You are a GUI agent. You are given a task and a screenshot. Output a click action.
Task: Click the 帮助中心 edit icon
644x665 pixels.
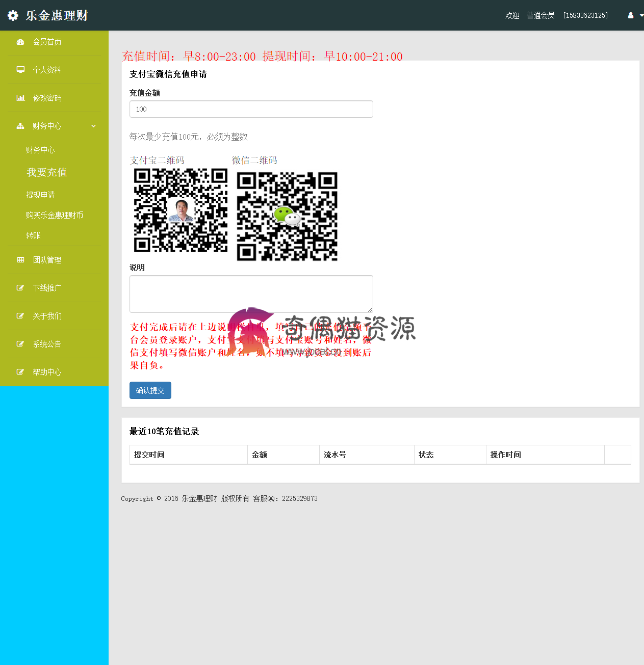[20, 372]
